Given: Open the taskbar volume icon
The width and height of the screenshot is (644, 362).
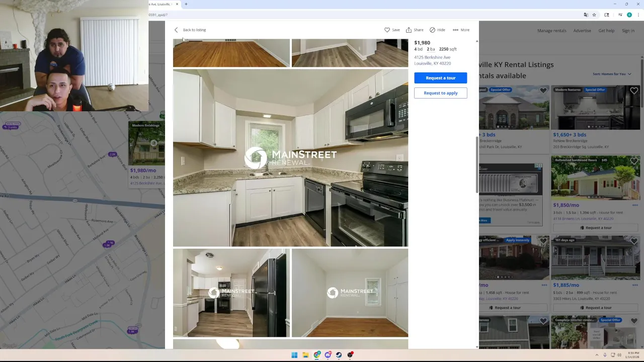Looking at the screenshot, I should coord(619,355).
